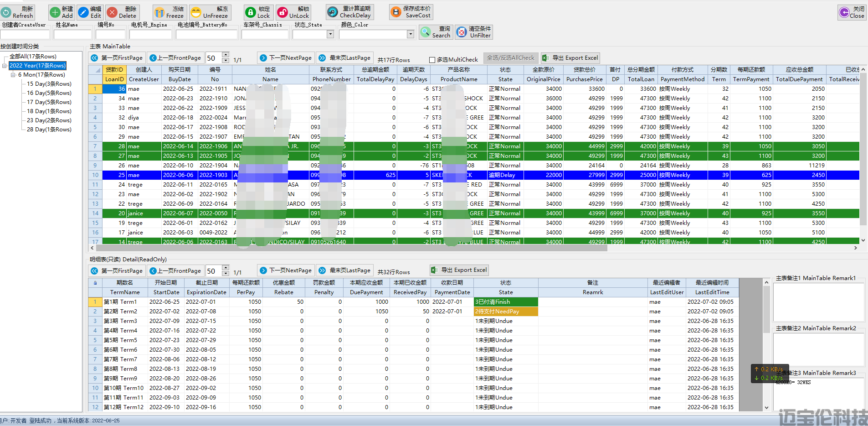Click the MainTable Remark2 text box
The image size is (868, 426).
[819, 350]
